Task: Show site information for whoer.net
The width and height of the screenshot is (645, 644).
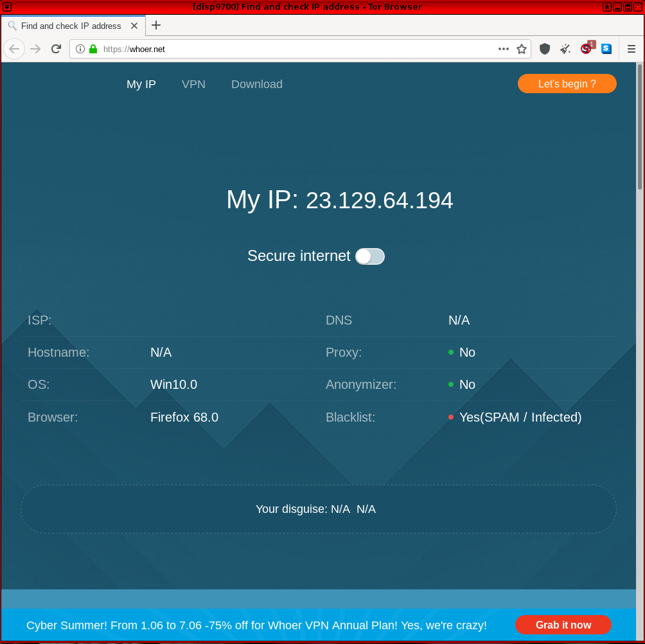Action: [80, 49]
